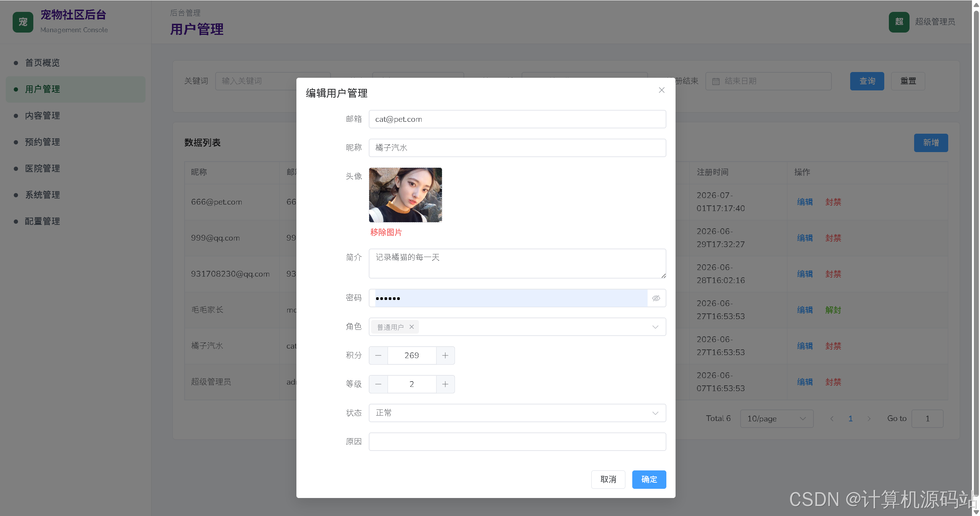Open the 状态 dropdown showing 正常

pyautogui.click(x=517, y=413)
